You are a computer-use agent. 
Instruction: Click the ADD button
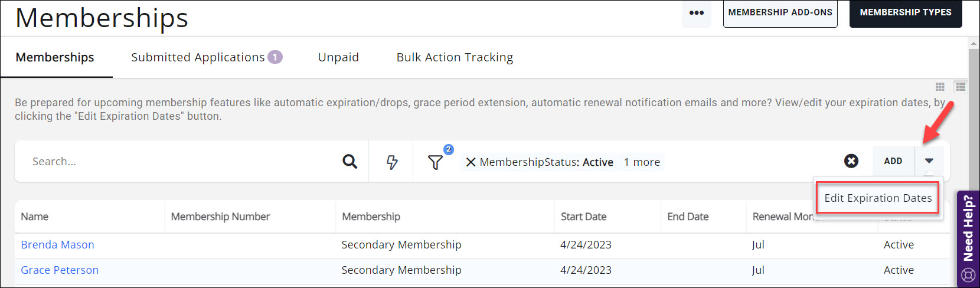[x=893, y=161]
